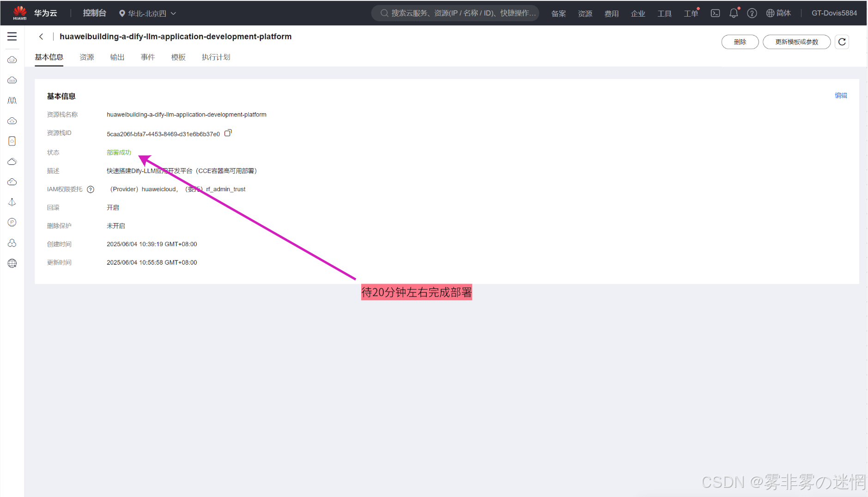
Task: Open the hamburger service list menu
Action: [12, 36]
